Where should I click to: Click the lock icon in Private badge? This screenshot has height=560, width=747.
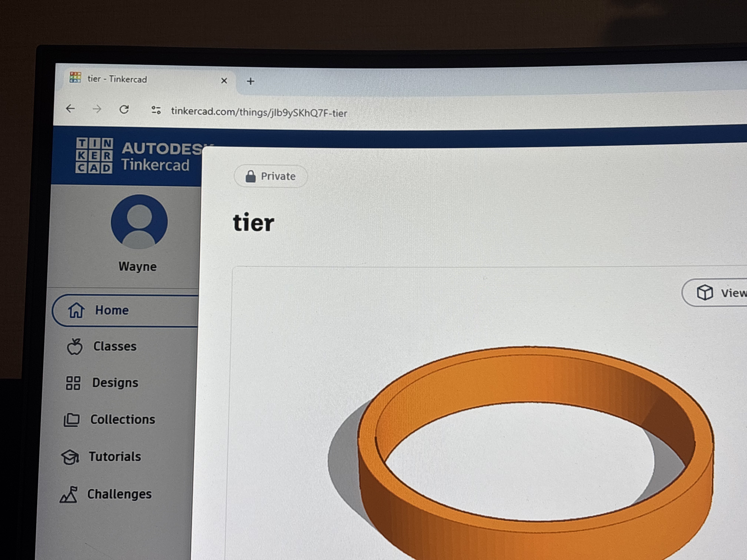(x=250, y=176)
